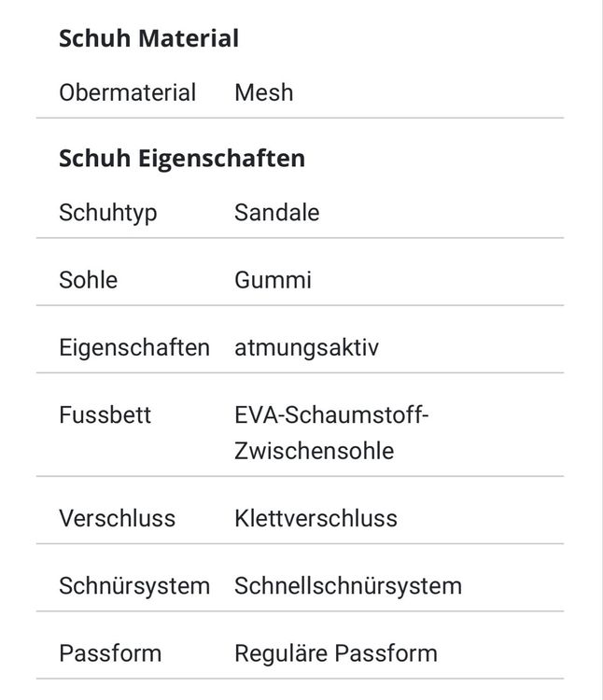603x700 pixels.
Task: Select the Eigenschaften row label
Action: click(x=134, y=348)
